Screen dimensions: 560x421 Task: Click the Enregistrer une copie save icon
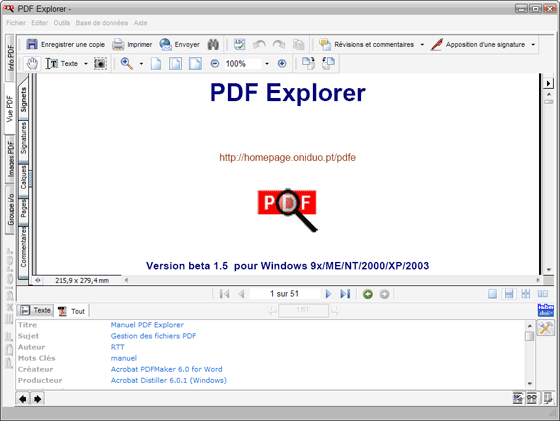(32, 44)
